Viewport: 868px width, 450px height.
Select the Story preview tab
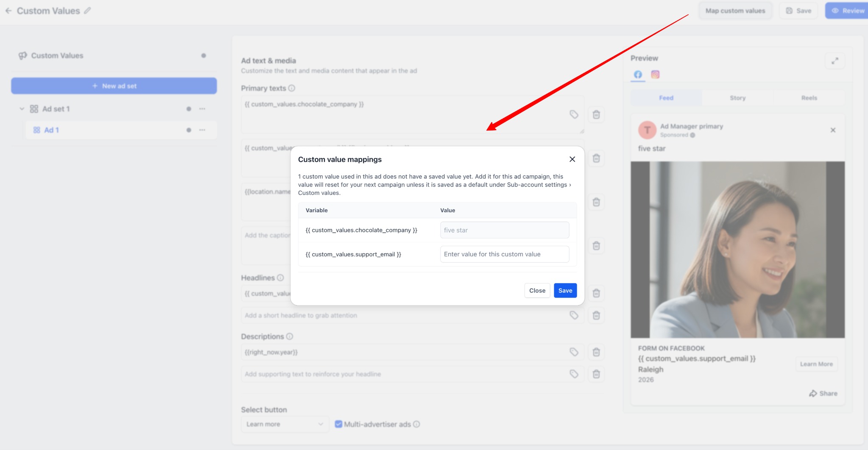[738, 98]
